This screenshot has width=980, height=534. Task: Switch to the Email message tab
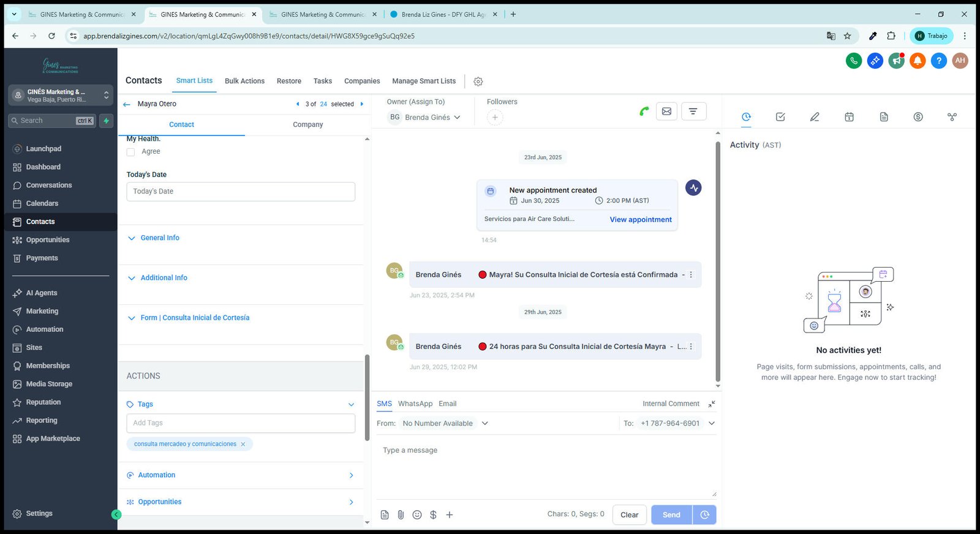coord(448,404)
